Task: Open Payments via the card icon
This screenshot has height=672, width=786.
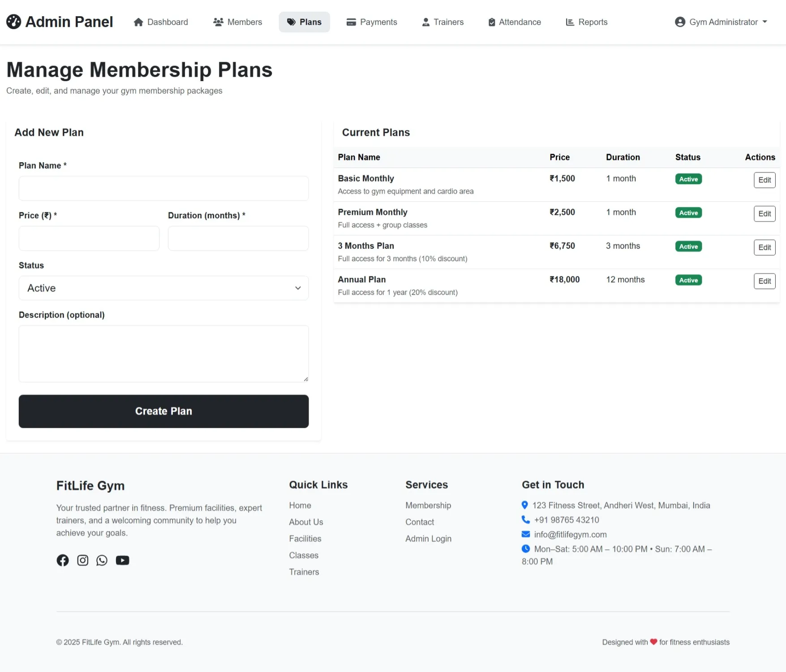Action: click(x=350, y=22)
